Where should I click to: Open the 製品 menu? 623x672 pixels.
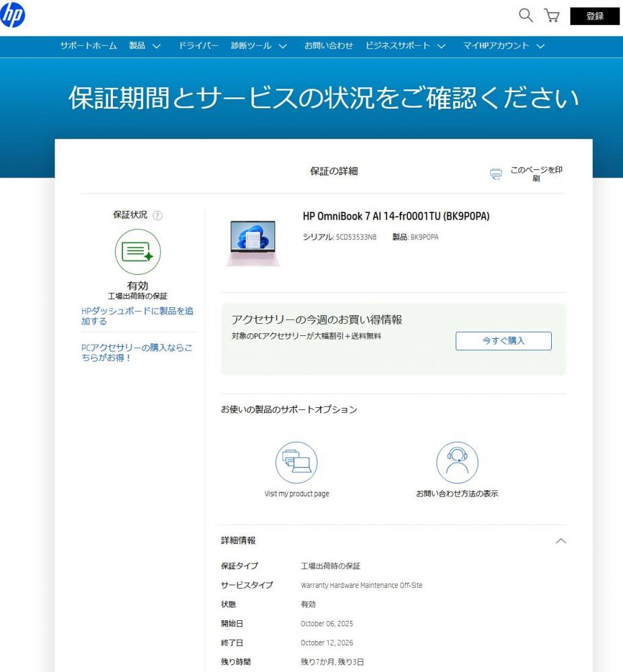pos(137,46)
